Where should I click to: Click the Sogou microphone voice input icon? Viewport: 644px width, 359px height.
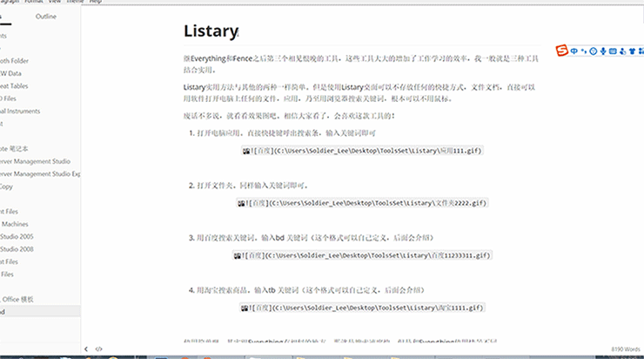604,51
